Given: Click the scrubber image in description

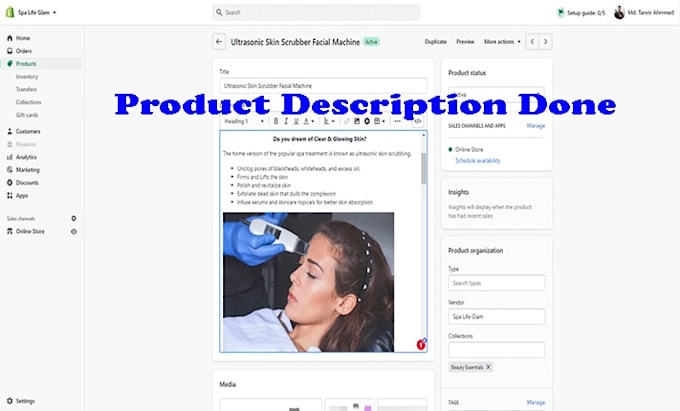Looking at the screenshot, I should pos(308,282).
